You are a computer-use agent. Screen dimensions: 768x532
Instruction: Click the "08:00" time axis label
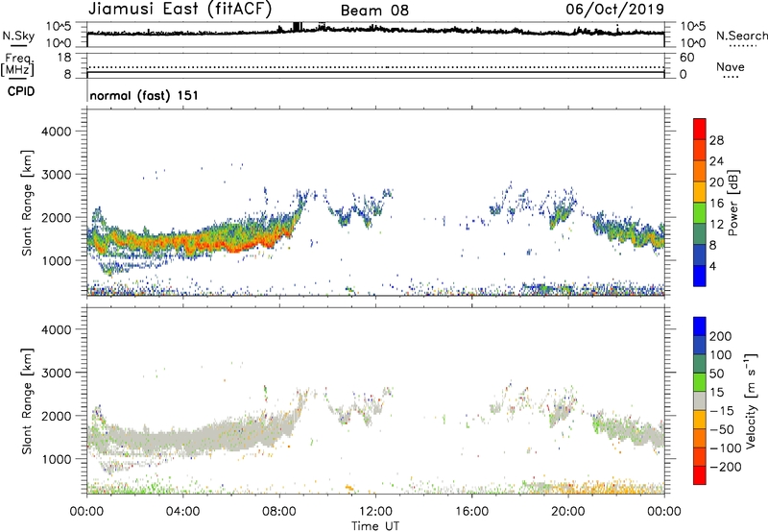pyautogui.click(x=279, y=512)
